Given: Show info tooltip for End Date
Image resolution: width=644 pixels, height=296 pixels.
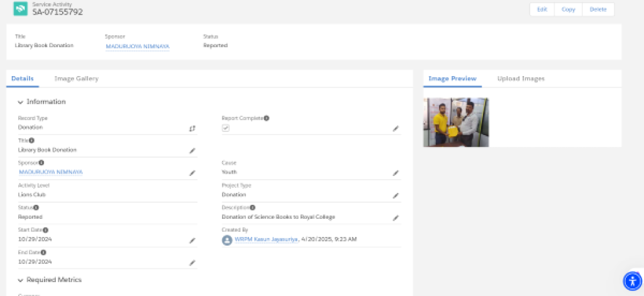Looking at the screenshot, I should click(43, 253).
